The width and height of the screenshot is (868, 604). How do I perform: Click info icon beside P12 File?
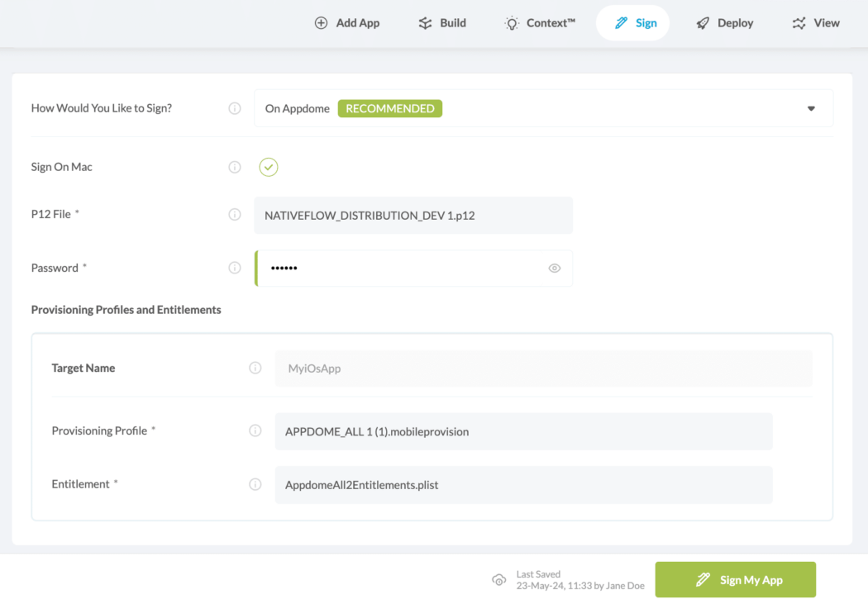tap(235, 215)
